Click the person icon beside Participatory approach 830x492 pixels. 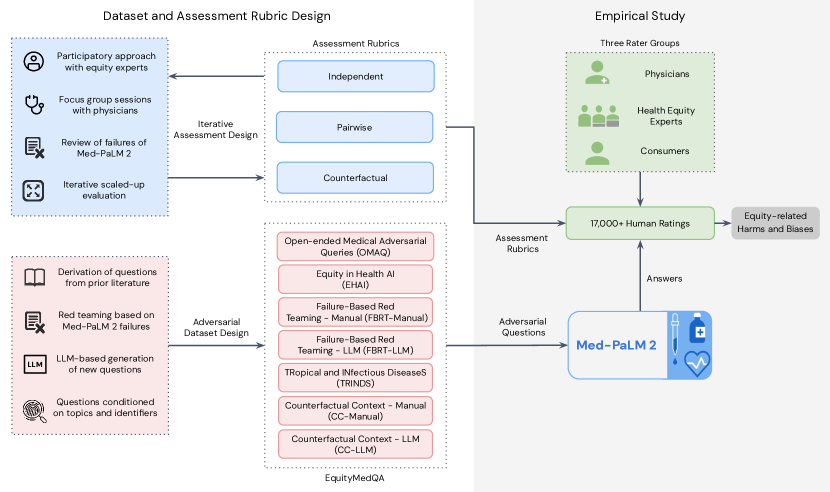coord(34,62)
